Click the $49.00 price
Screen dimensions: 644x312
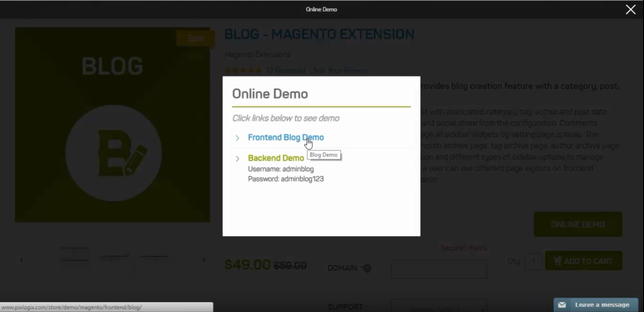[x=248, y=265]
